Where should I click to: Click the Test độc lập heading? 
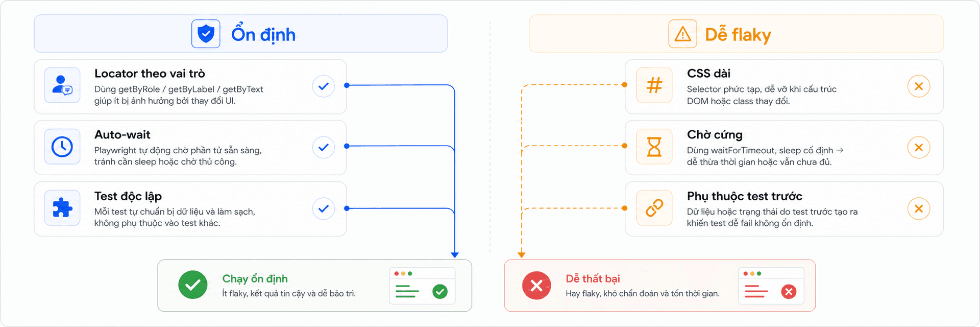(x=128, y=196)
